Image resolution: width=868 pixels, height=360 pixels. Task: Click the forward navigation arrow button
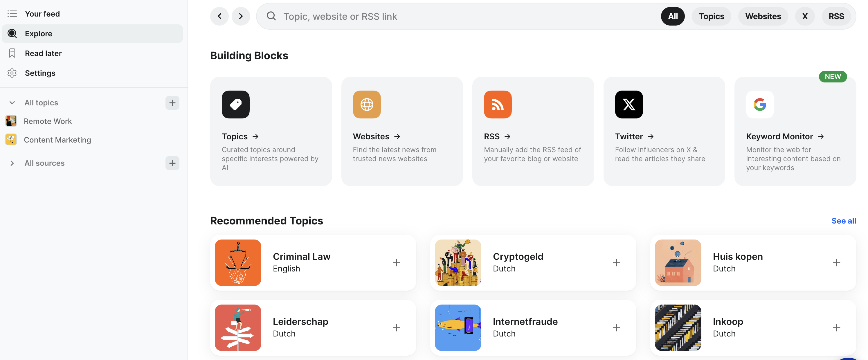pos(241,16)
